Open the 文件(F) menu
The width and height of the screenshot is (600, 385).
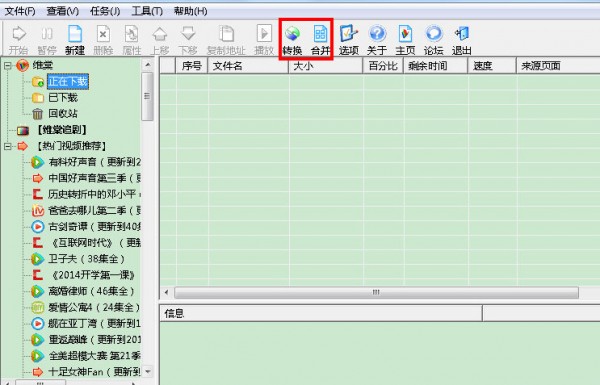(20, 11)
